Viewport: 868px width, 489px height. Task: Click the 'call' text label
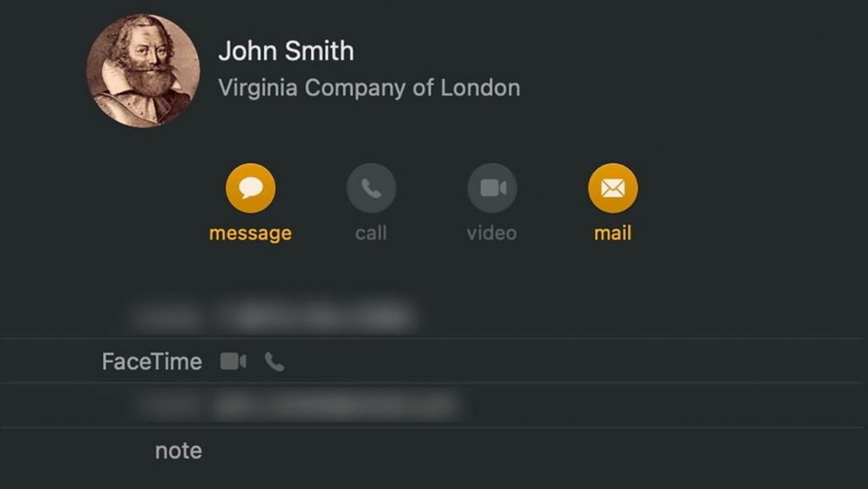pyautogui.click(x=371, y=233)
